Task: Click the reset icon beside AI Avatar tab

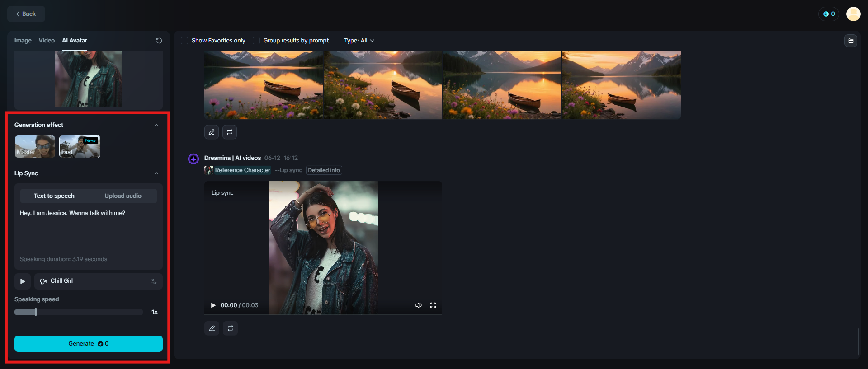Action: 159,41
